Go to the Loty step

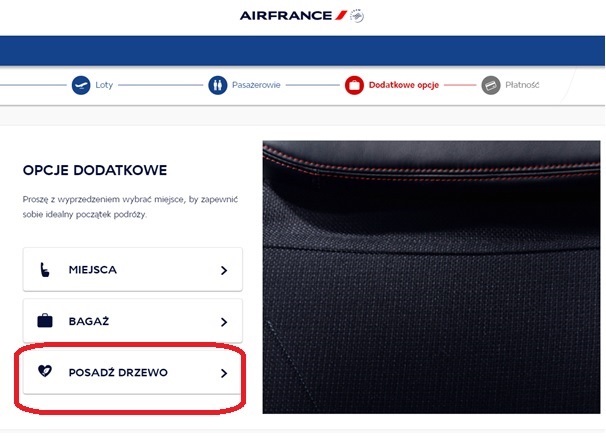point(104,85)
